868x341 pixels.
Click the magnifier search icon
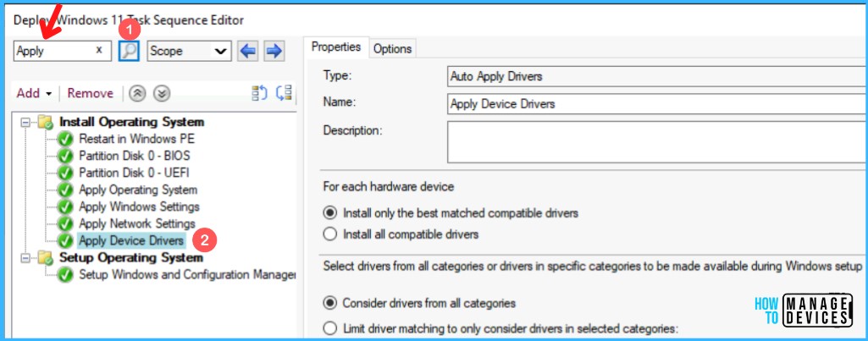(129, 51)
